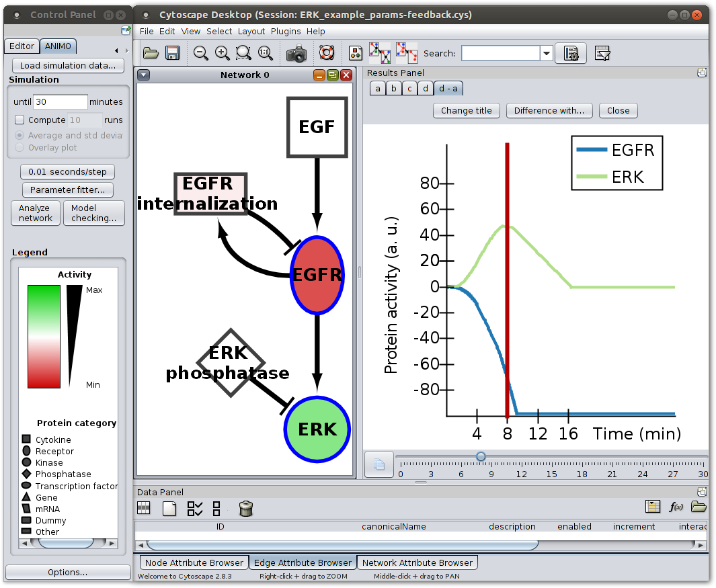Open the filter selection toolbar icon
716x588 pixels.
pos(603,53)
